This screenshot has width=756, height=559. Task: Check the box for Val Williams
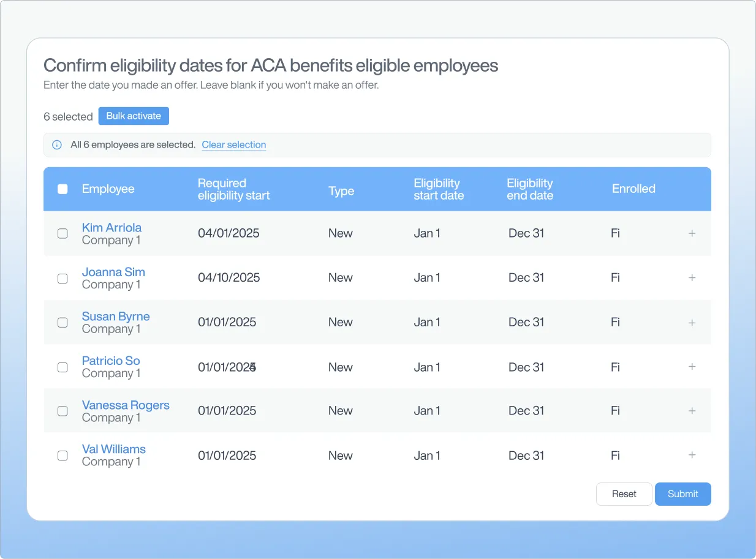coord(62,456)
